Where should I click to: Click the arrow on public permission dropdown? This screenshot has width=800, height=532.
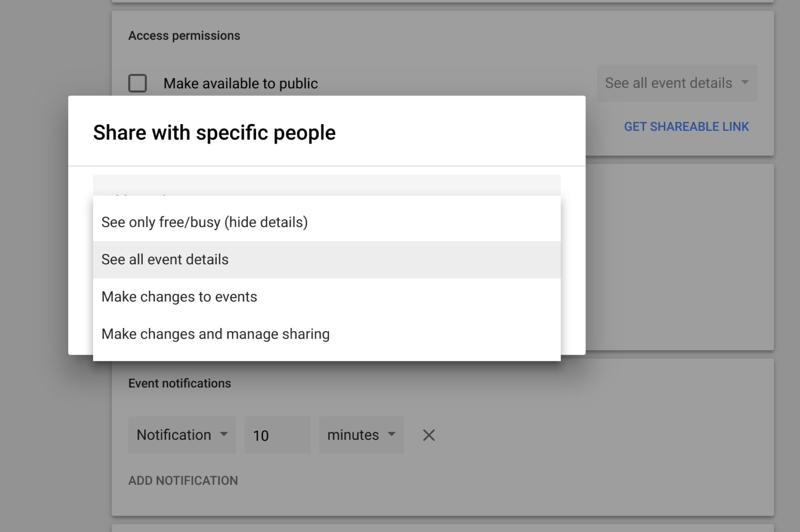coord(745,82)
